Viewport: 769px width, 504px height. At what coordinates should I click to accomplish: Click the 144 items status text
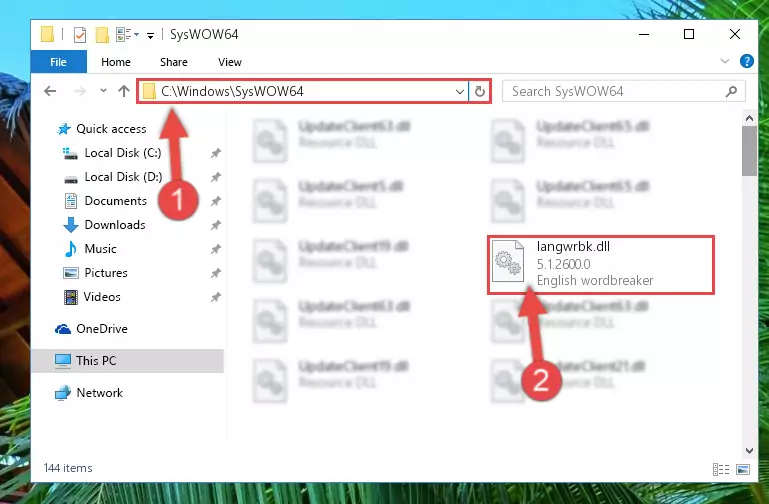(68, 468)
